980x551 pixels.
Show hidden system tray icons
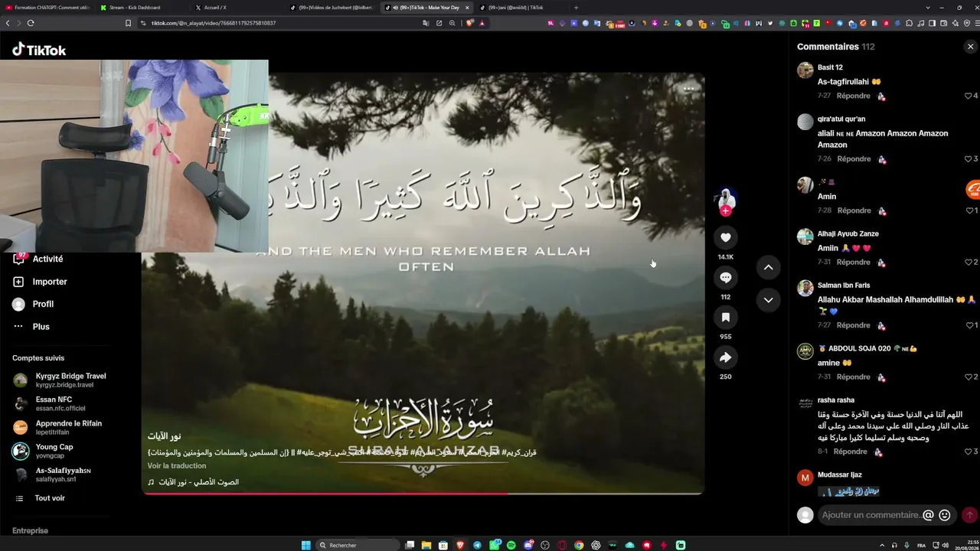[x=882, y=545]
